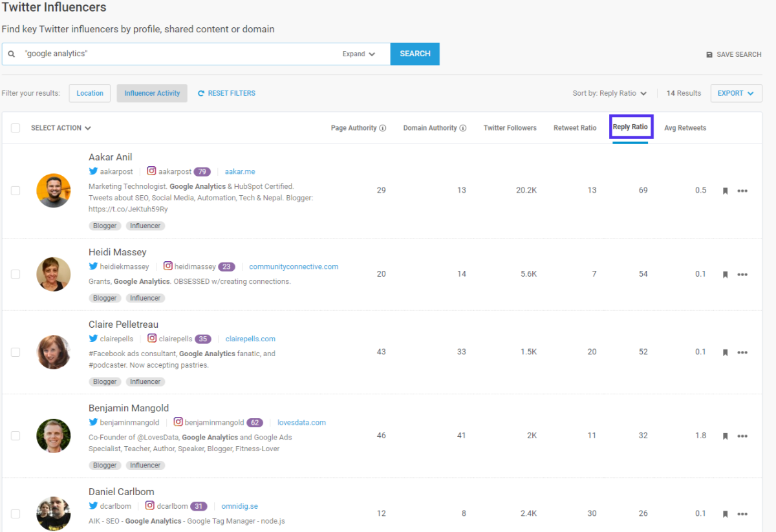Click the Twitter icon beside aakarpost
Viewport: 776px width, 532px height.
pyautogui.click(x=92, y=171)
